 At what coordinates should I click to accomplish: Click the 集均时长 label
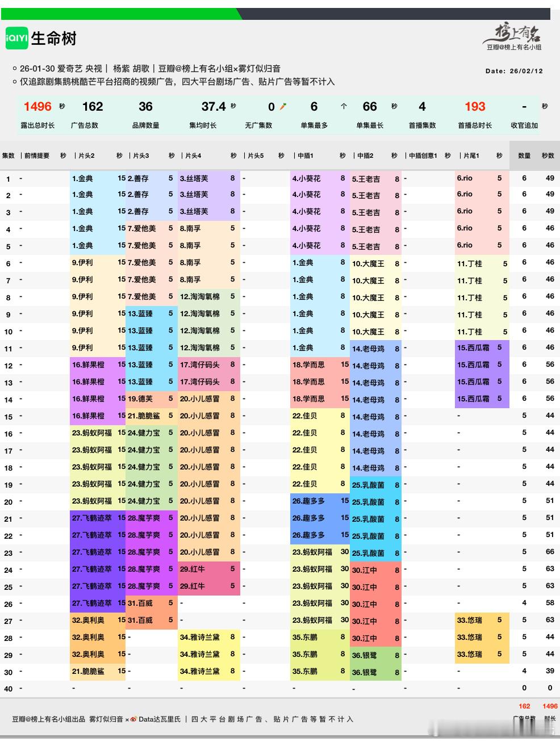(203, 125)
